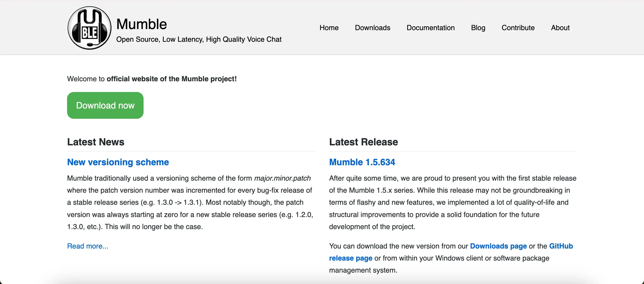
Task: Follow the Read more... link
Action: tap(87, 246)
